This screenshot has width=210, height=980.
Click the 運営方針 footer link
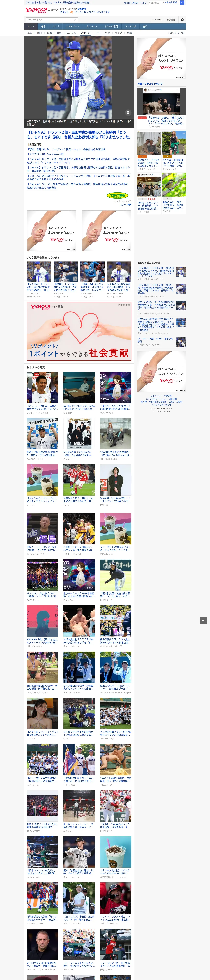tap(173, 399)
